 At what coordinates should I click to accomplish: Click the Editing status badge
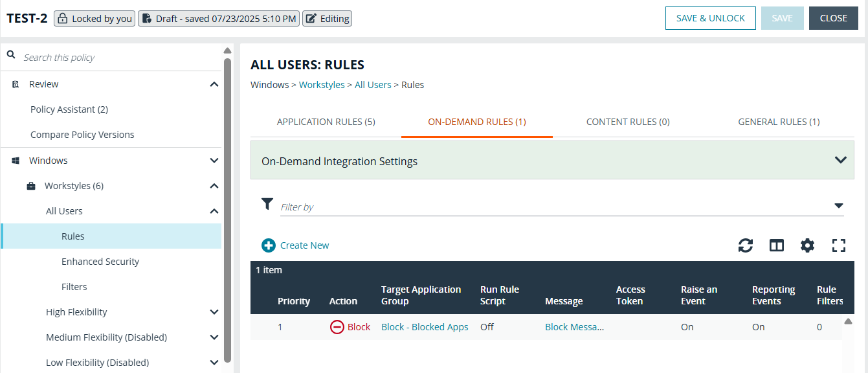click(328, 19)
